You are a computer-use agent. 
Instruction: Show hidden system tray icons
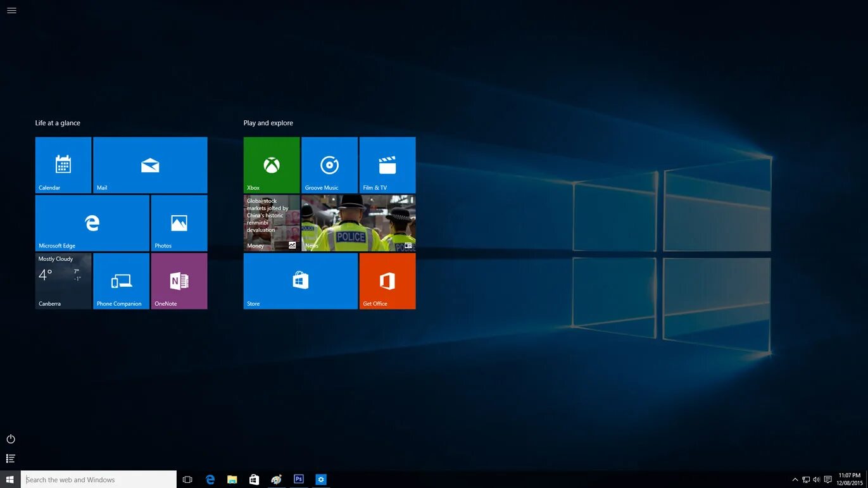[x=795, y=480]
